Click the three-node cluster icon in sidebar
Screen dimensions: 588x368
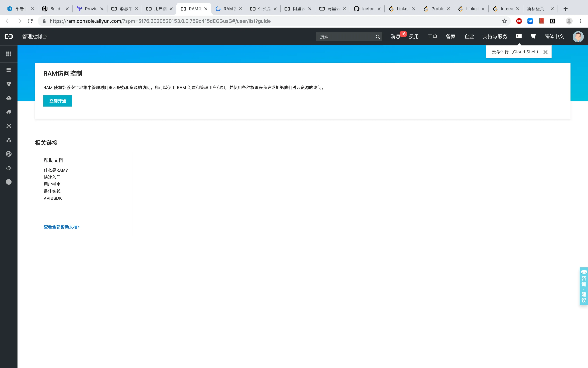pyautogui.click(x=9, y=140)
